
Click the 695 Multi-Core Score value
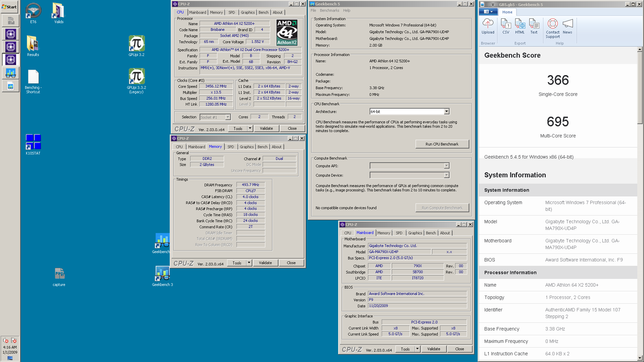(x=558, y=122)
